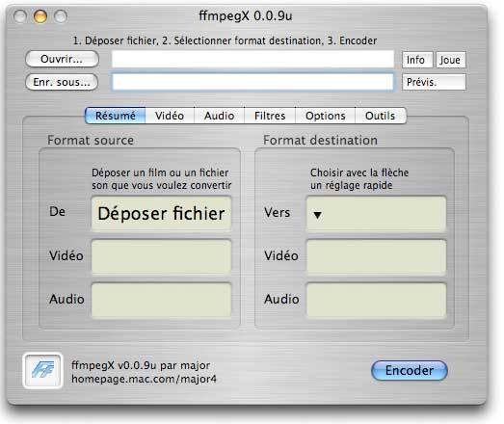Play the file with Joue button
This screenshot has width=504, height=424.
(451, 60)
